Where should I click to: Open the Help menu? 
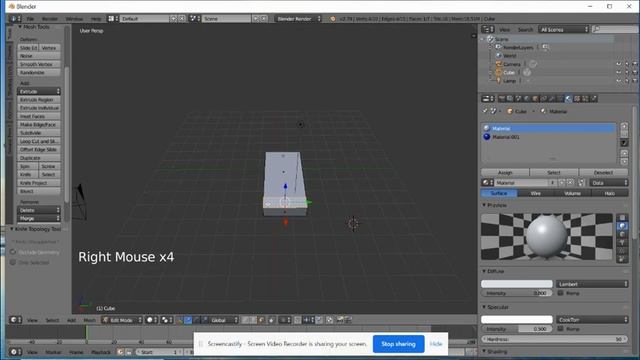click(x=96, y=19)
